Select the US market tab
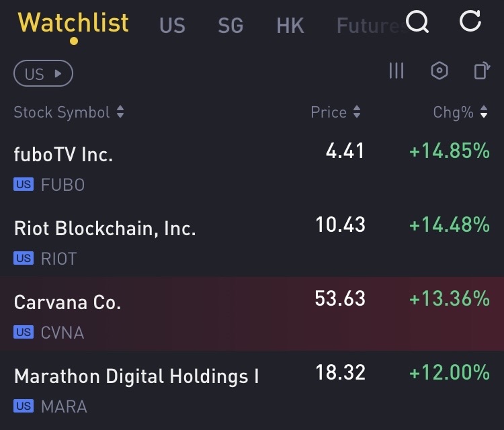This screenshot has height=430, width=504. (x=172, y=26)
